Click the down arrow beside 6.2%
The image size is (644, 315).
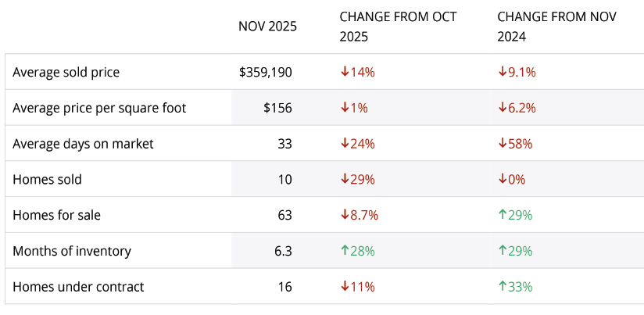[x=503, y=108]
